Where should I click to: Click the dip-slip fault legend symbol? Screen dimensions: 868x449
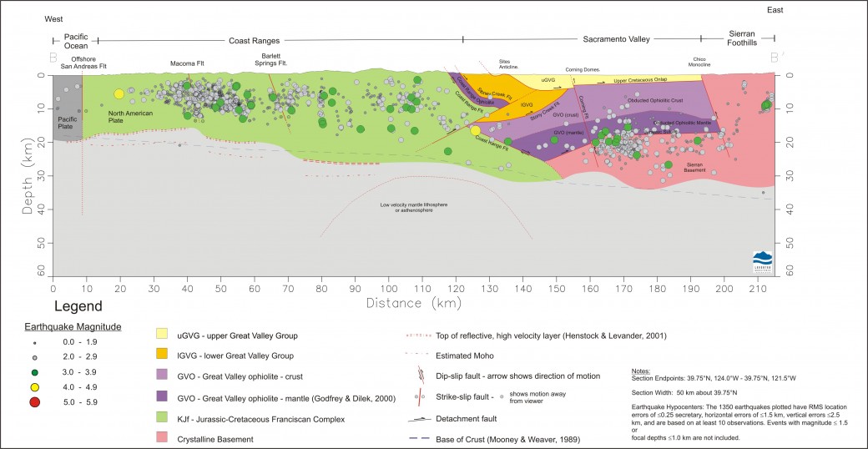420,376
